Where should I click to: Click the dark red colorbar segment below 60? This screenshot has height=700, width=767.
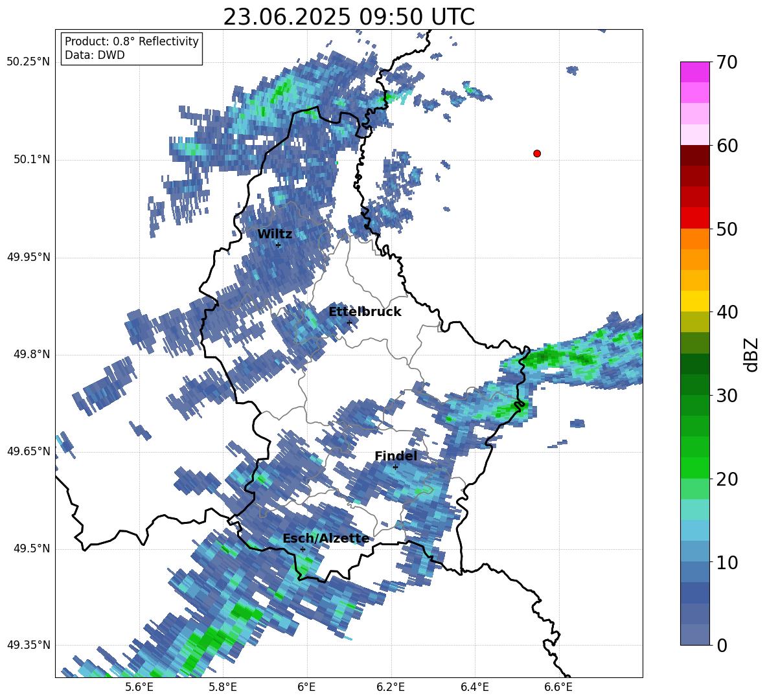tap(694, 155)
